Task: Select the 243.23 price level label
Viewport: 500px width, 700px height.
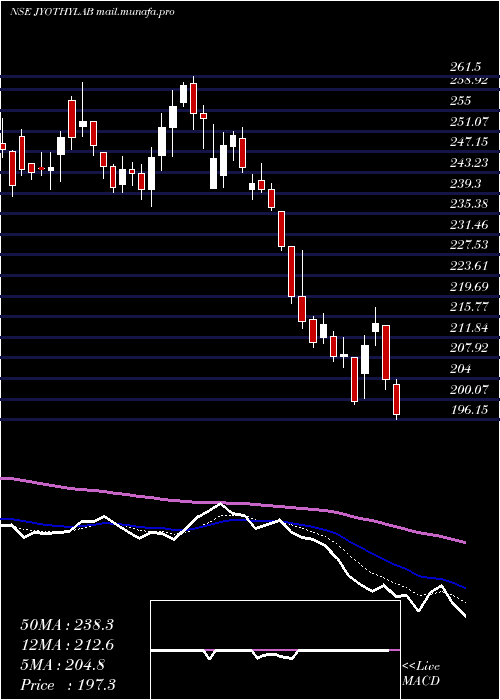Action: point(469,162)
